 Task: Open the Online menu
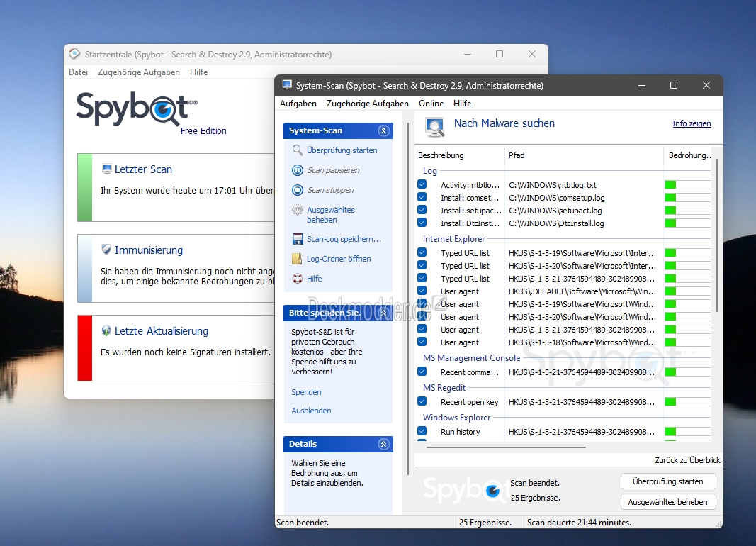431,104
